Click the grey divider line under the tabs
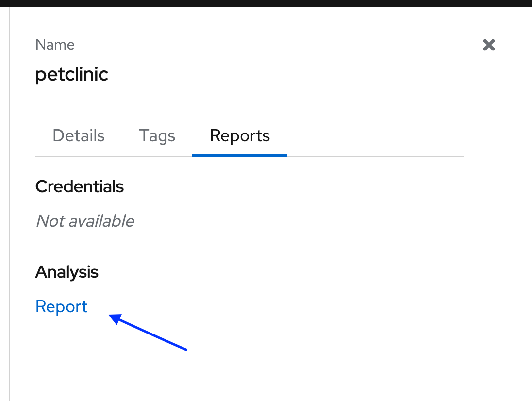This screenshot has width=532, height=401. click(x=374, y=156)
